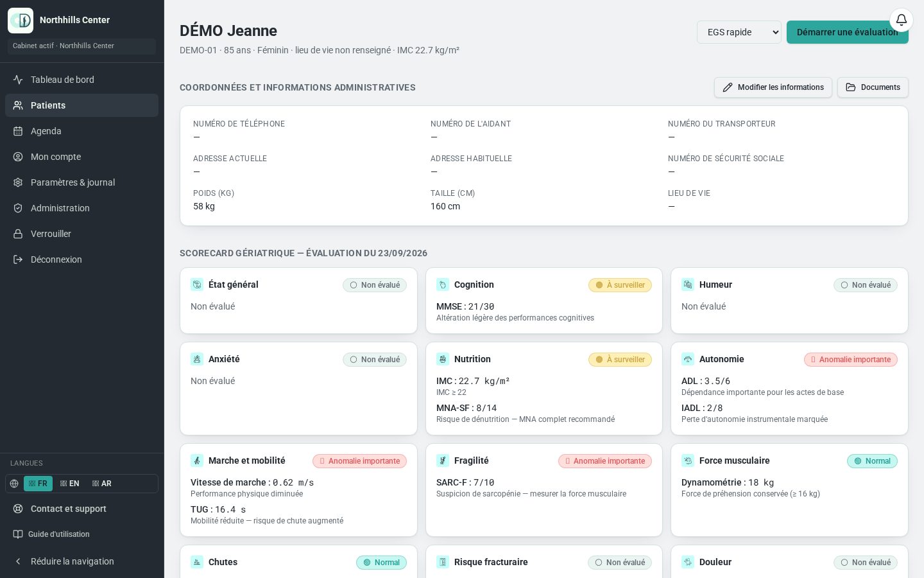Click the Humeur card icon
Screen dimensions: 924x578
click(x=688, y=285)
